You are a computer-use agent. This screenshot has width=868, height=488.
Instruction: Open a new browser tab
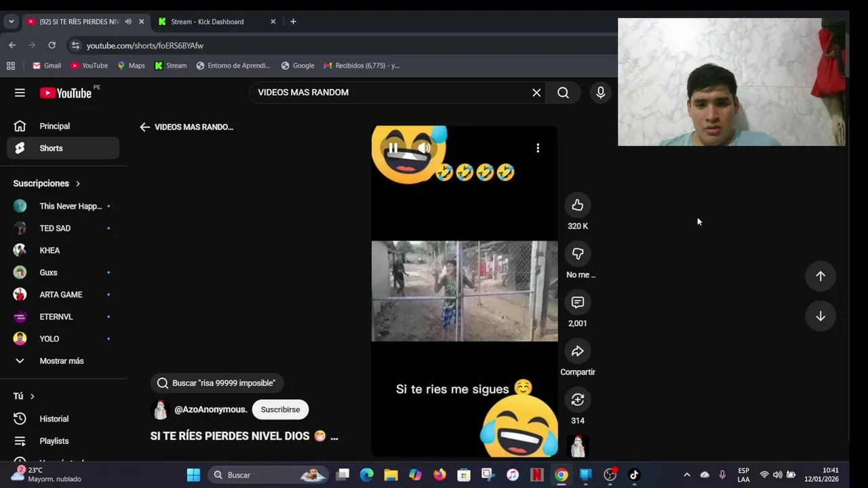293,22
